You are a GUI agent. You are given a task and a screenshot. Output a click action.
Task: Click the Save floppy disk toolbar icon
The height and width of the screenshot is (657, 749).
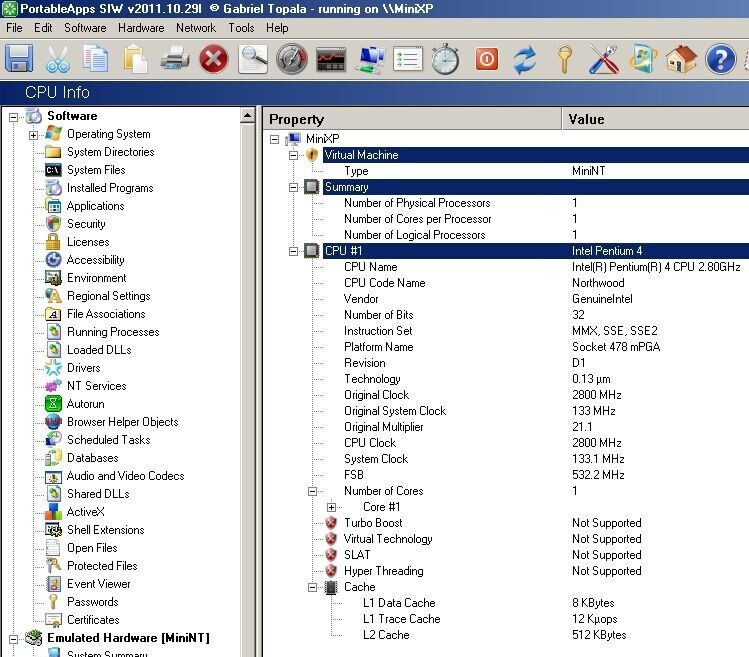point(19,59)
